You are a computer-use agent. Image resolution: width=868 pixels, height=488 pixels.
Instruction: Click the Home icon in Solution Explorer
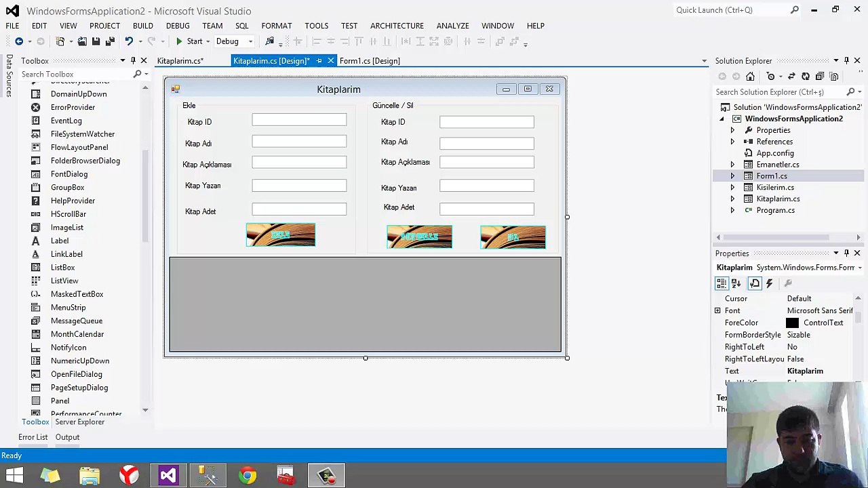[750, 77]
